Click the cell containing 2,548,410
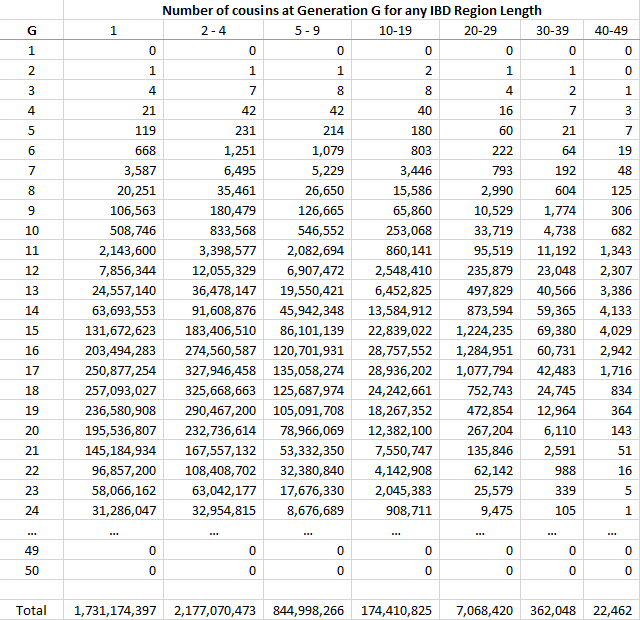 pos(396,270)
